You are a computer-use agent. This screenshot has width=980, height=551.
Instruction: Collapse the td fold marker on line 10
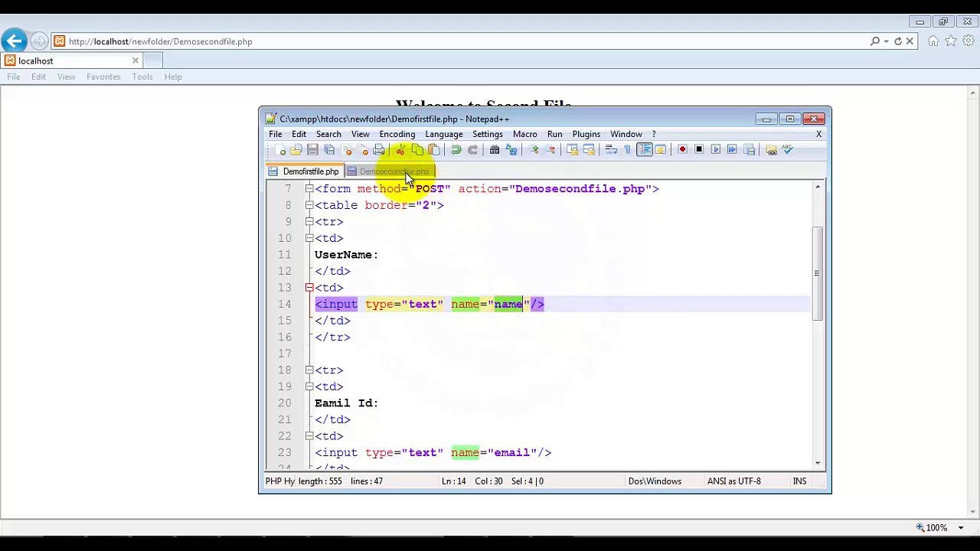pyautogui.click(x=309, y=238)
